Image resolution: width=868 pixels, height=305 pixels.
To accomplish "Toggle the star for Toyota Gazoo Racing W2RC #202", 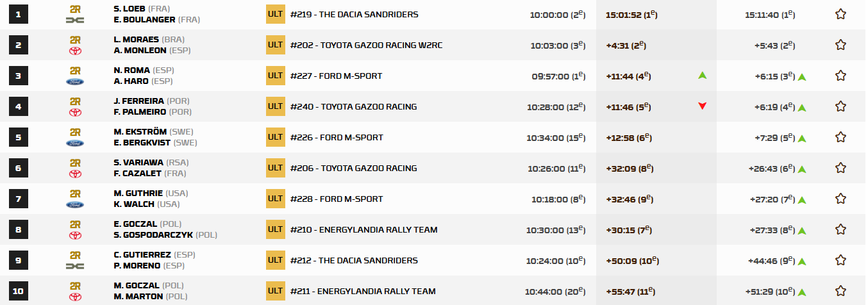I will (840, 45).
